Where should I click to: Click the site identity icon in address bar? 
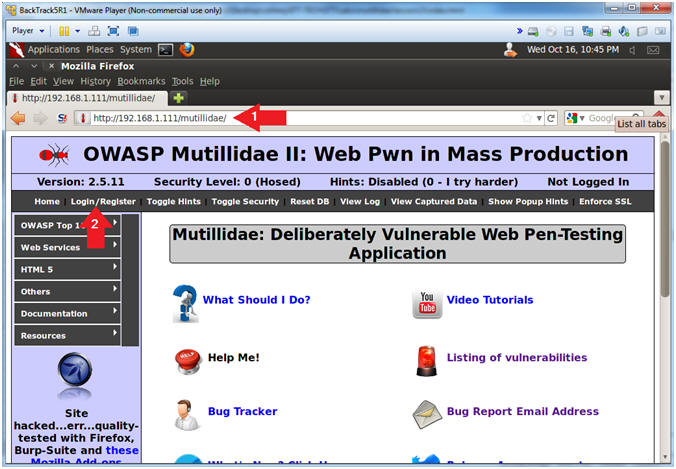coord(82,118)
